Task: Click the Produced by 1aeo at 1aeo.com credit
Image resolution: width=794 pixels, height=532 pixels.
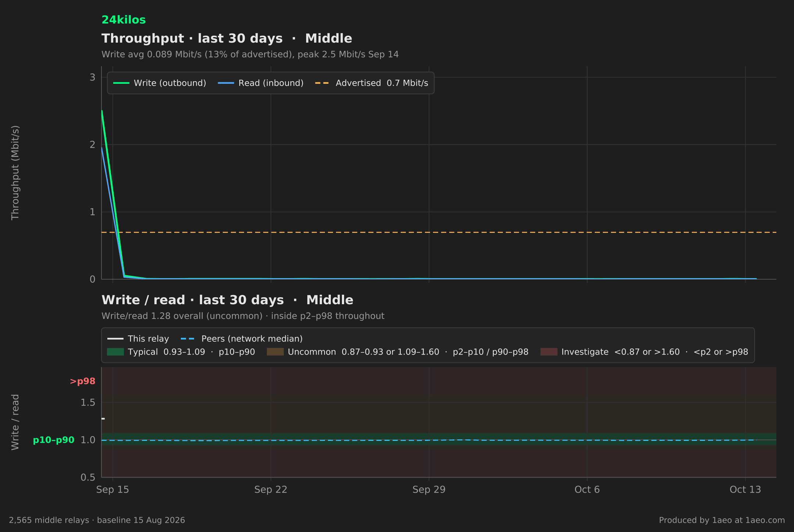Action: pyautogui.click(x=722, y=520)
